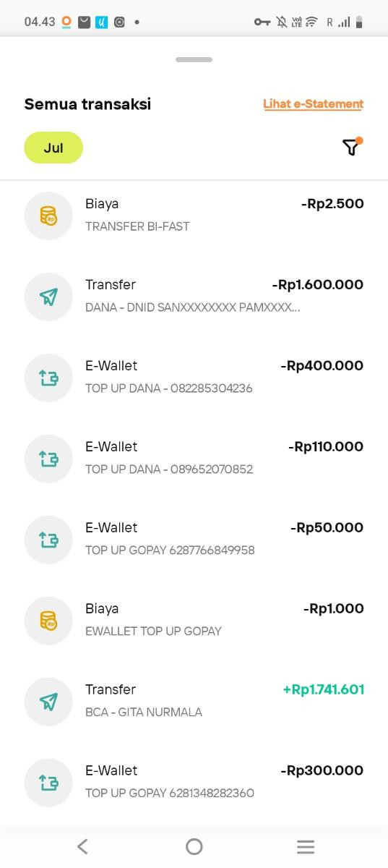Screen dimensions: 388x868
Task: Open the -Rp1.600.000 DANA transfer details
Action: click(x=194, y=297)
